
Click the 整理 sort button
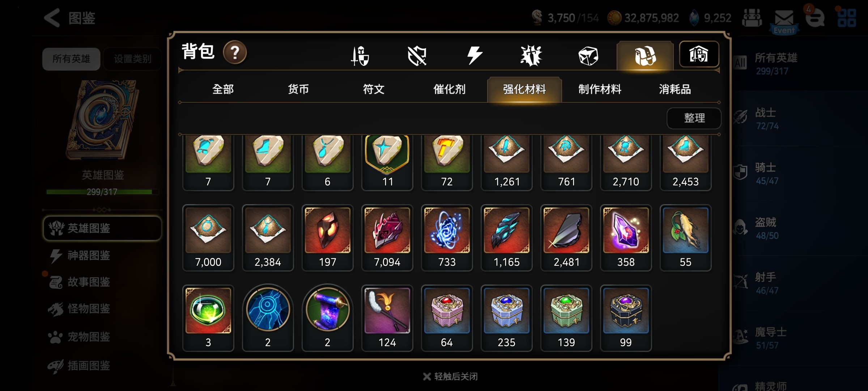pos(694,118)
